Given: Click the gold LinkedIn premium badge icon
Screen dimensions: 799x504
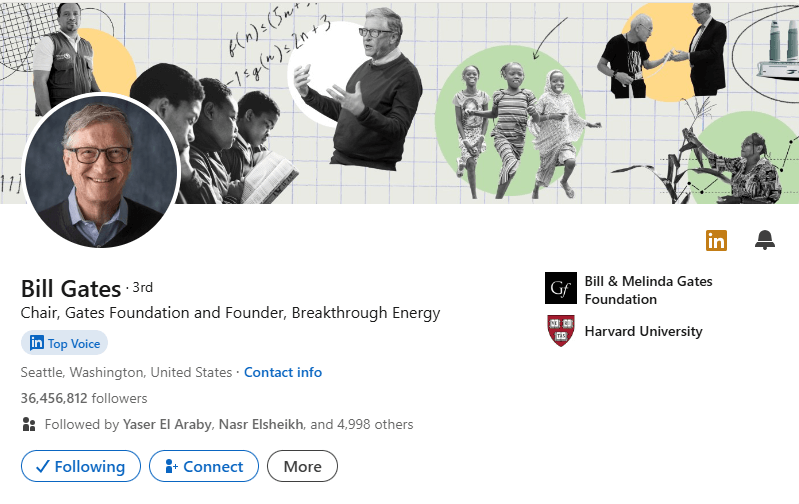Looking at the screenshot, I should tap(716, 240).
